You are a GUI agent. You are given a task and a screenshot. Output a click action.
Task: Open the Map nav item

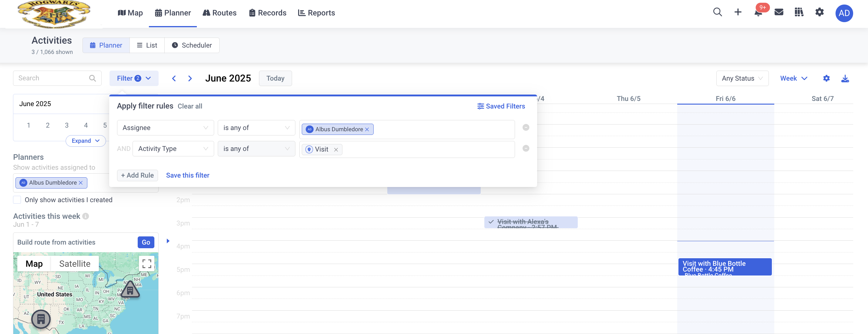click(130, 13)
